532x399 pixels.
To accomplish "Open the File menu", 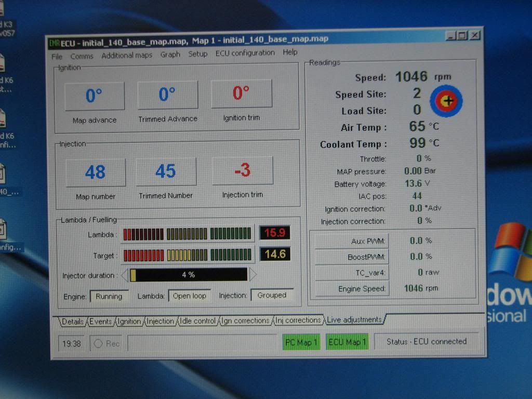I will point(57,56).
